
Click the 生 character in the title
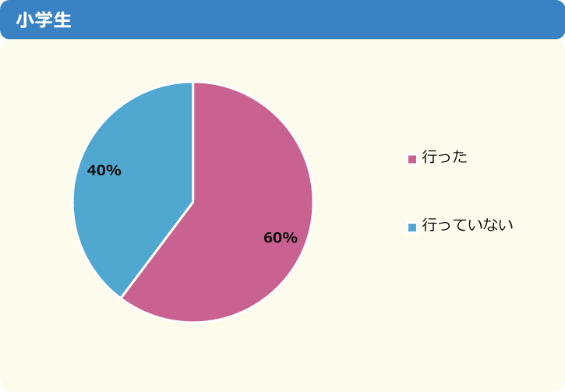(62, 19)
